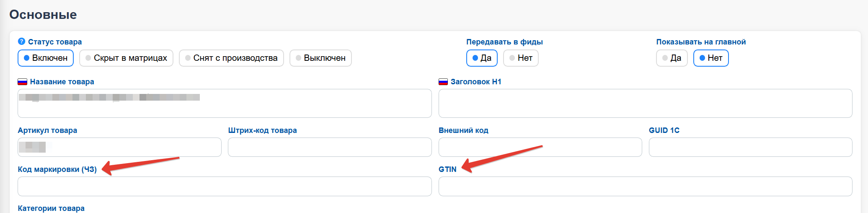The height and width of the screenshot is (213, 868).
Task: Click Russian flag icon next to Заголовок H1
Action: pyautogui.click(x=443, y=82)
